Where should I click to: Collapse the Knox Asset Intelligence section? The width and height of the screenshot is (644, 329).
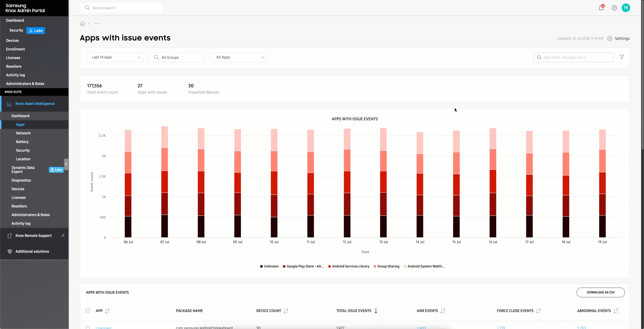35,104
